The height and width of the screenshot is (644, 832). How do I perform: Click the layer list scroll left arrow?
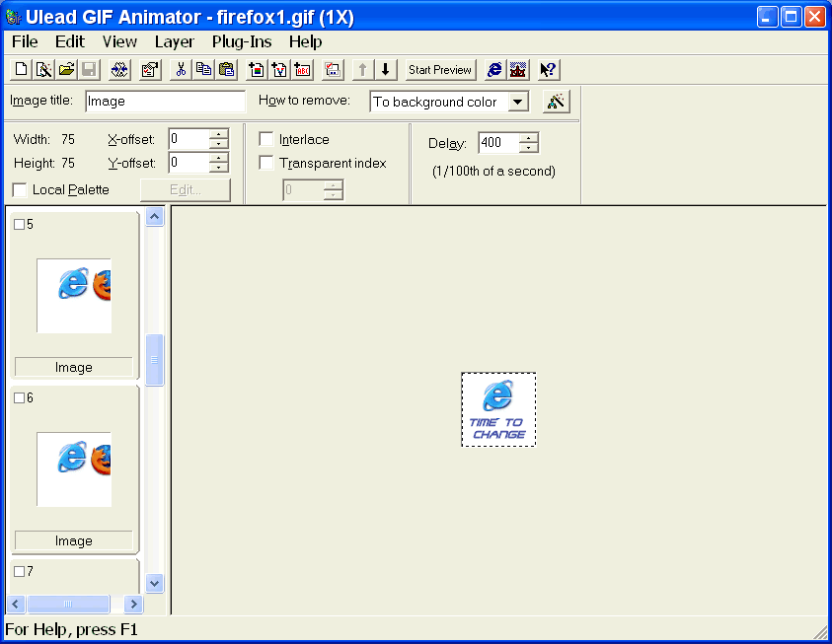15,604
